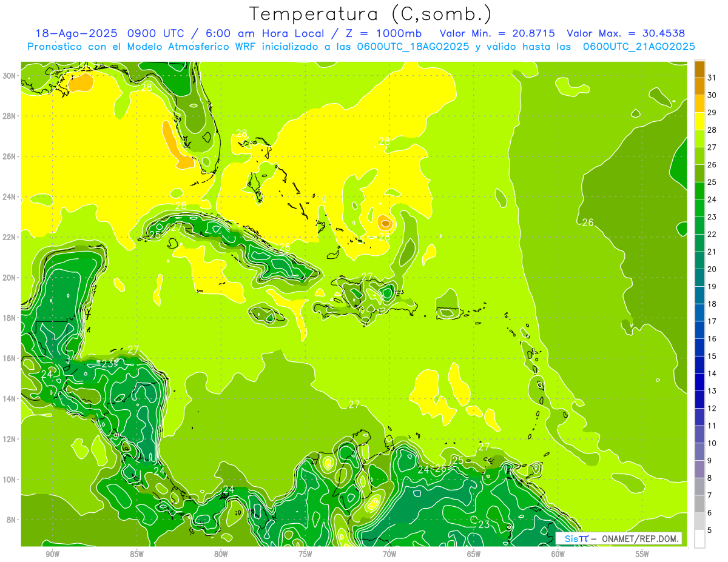
Task: Click the blue legend swatch between 15 and 16
Action: [699, 347]
